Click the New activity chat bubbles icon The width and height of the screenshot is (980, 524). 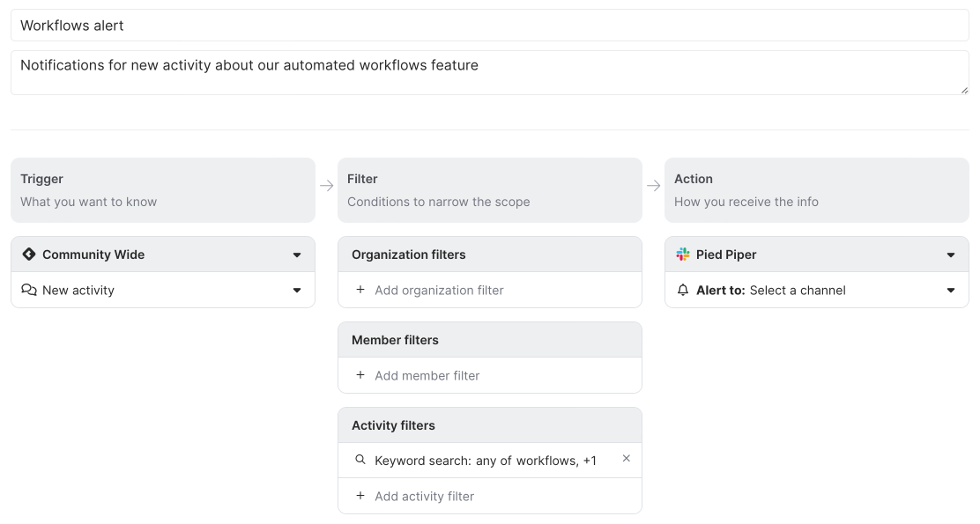click(x=29, y=291)
